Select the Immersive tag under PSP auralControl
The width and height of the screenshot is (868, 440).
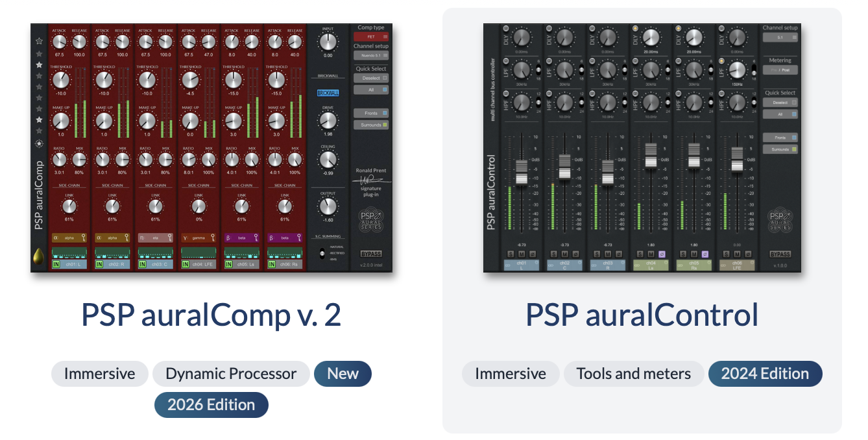click(x=511, y=374)
